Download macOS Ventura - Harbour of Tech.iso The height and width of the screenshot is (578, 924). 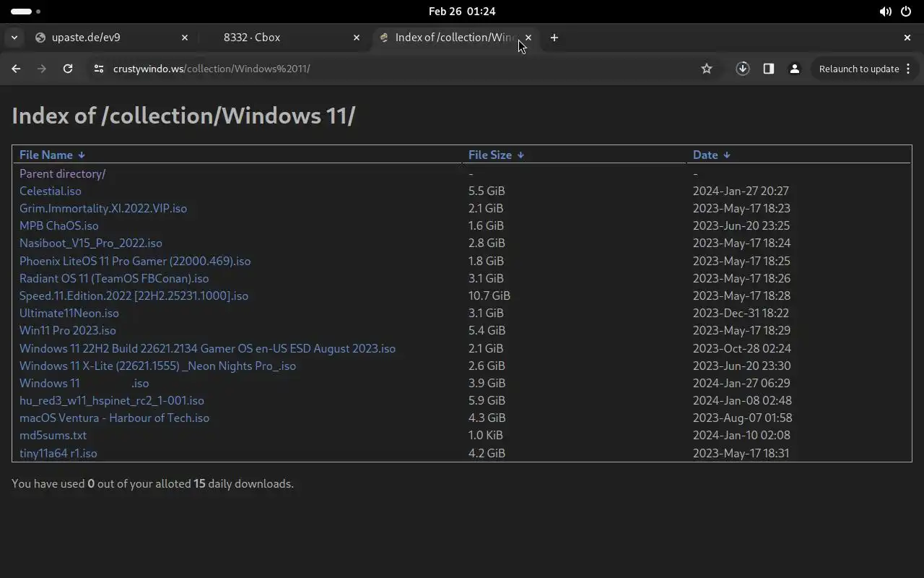coord(114,418)
